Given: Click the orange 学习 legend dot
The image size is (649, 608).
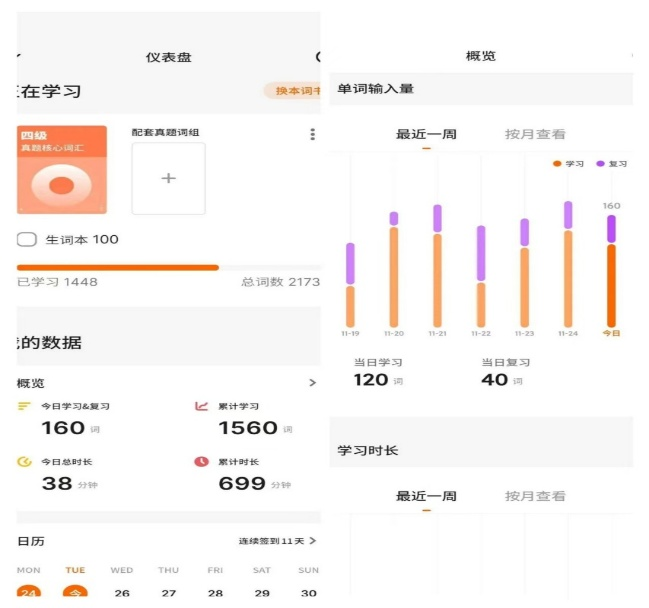Looking at the screenshot, I should click(557, 164).
